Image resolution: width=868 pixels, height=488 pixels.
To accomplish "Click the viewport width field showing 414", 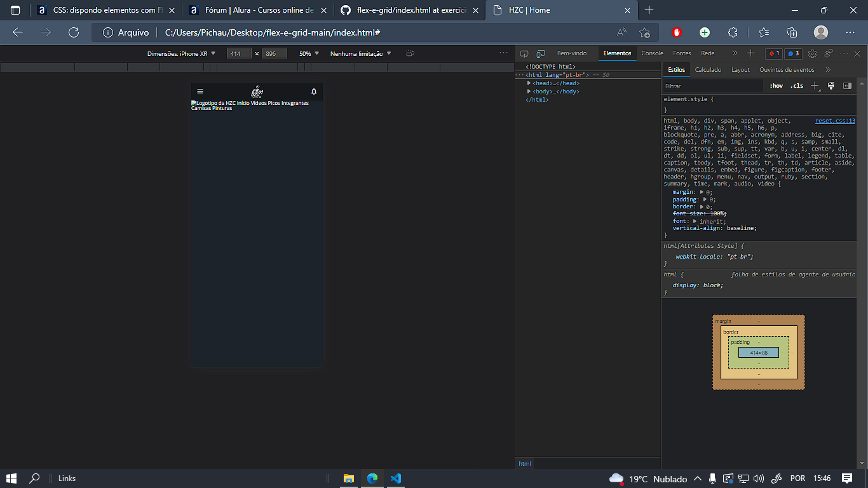I will pyautogui.click(x=239, y=54).
